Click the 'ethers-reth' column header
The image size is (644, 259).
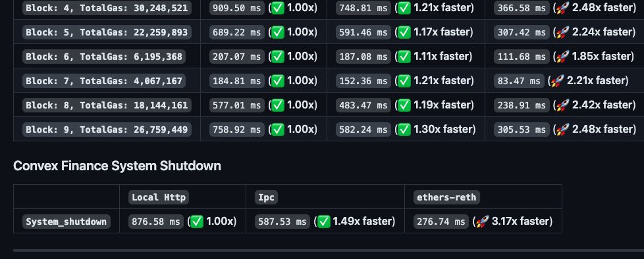point(446,197)
